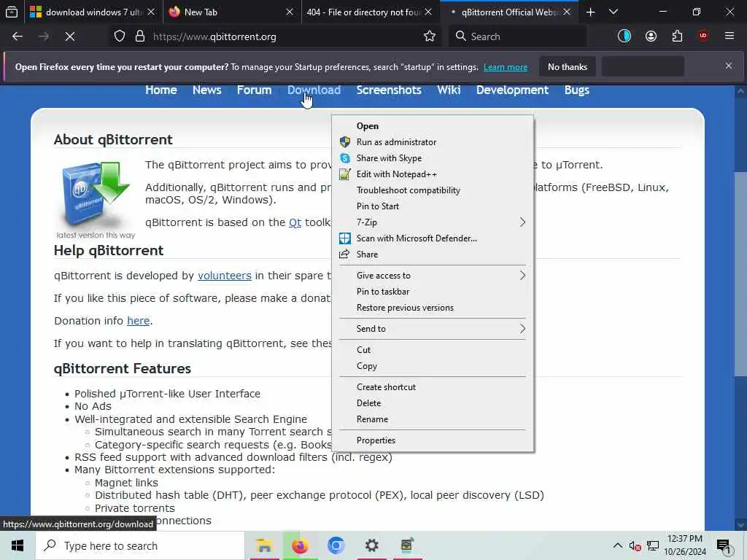Click the Firefox View icon in the tab bar
The height and width of the screenshot is (560, 747).
(x=12, y=12)
